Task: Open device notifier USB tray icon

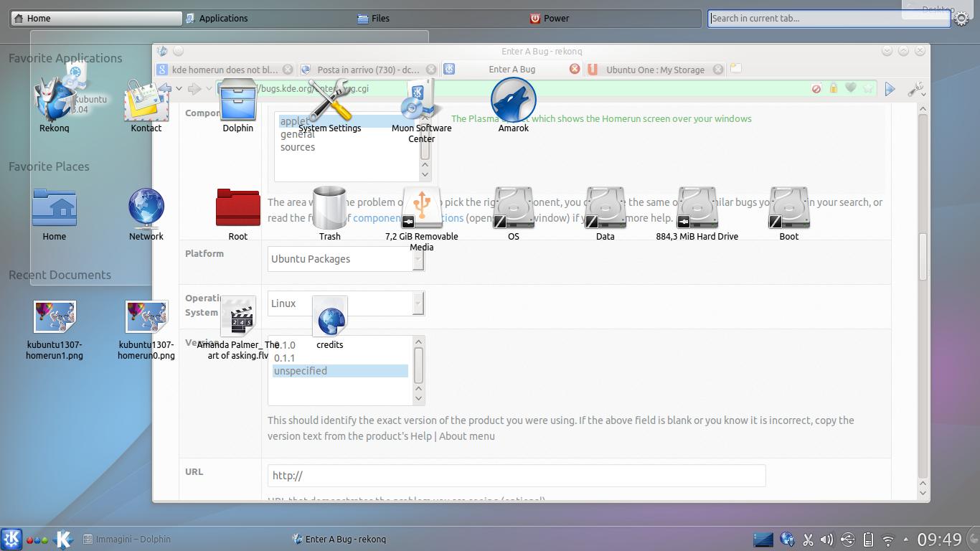Action: (847, 540)
